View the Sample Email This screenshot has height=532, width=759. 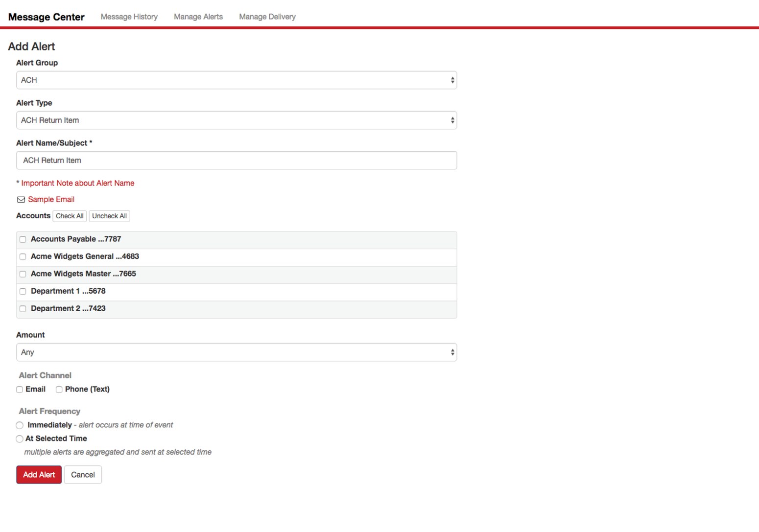pos(51,199)
